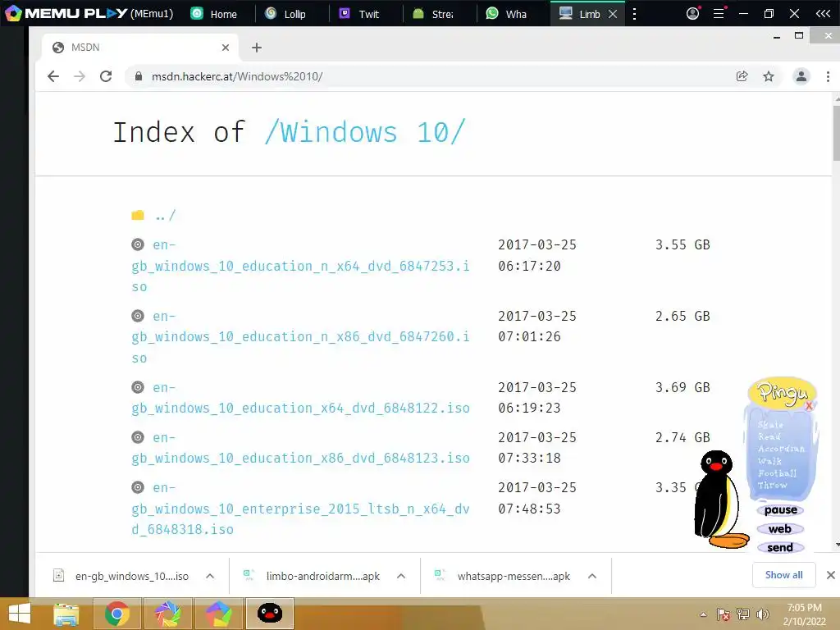Open a new browser tab

pyautogui.click(x=257, y=48)
